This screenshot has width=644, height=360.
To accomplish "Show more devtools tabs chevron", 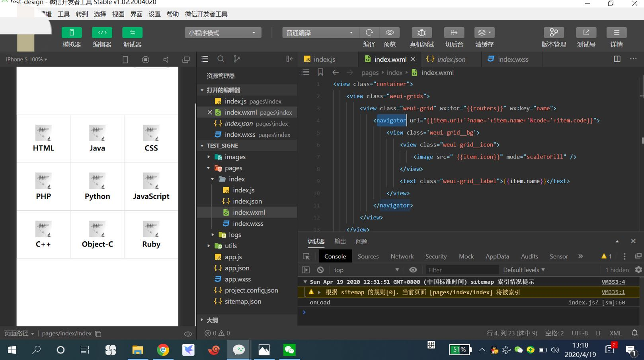I will click(x=581, y=256).
